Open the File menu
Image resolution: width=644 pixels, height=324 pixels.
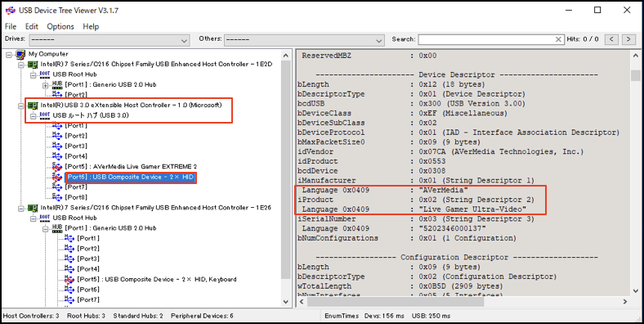tap(11, 26)
